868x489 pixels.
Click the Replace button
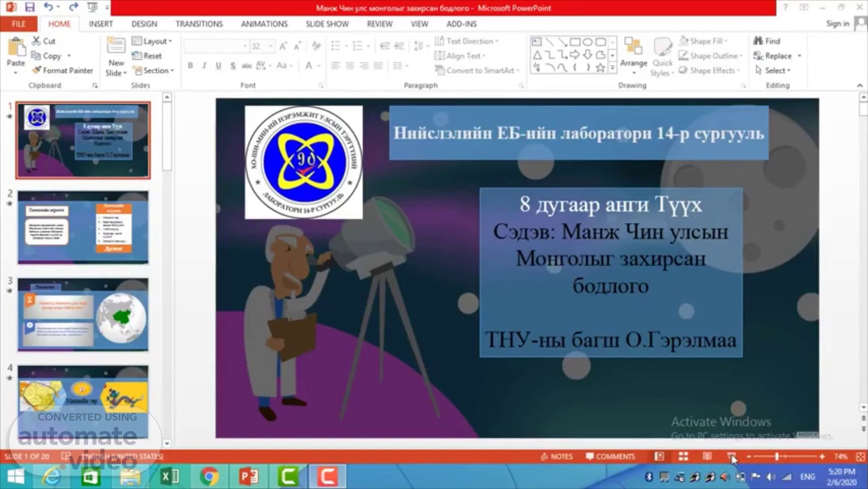773,56
